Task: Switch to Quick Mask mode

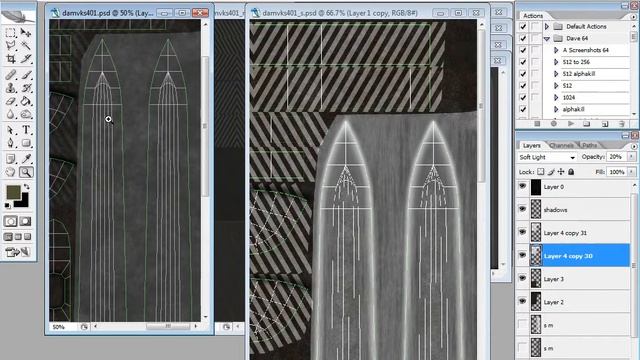Action: pyautogui.click(x=25, y=222)
